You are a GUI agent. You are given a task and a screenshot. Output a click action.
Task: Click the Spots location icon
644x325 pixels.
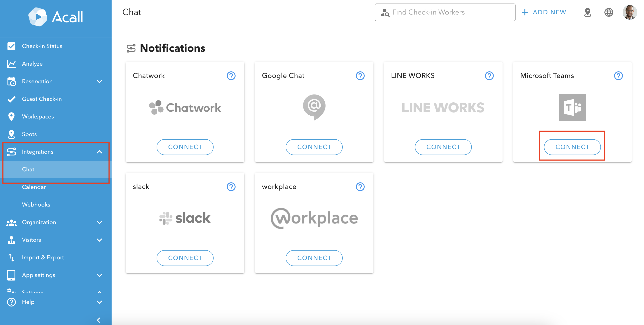[11, 134]
